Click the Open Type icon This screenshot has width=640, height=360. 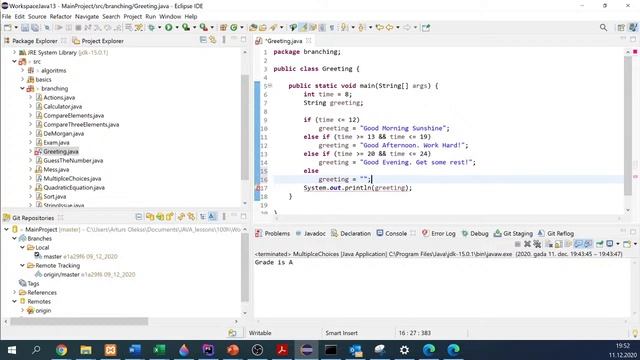coord(253,28)
